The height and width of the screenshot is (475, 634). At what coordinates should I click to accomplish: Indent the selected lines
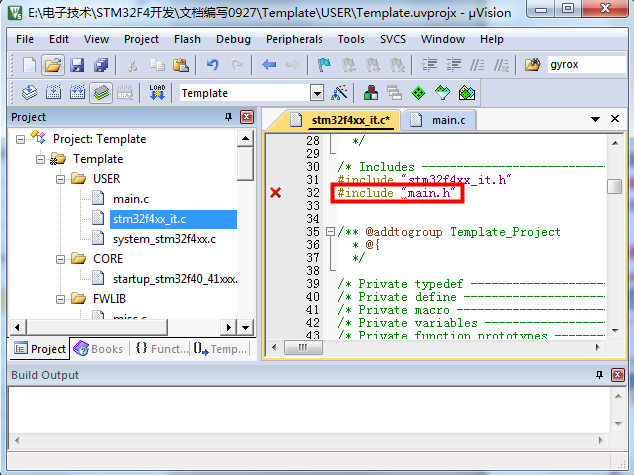tap(429, 65)
